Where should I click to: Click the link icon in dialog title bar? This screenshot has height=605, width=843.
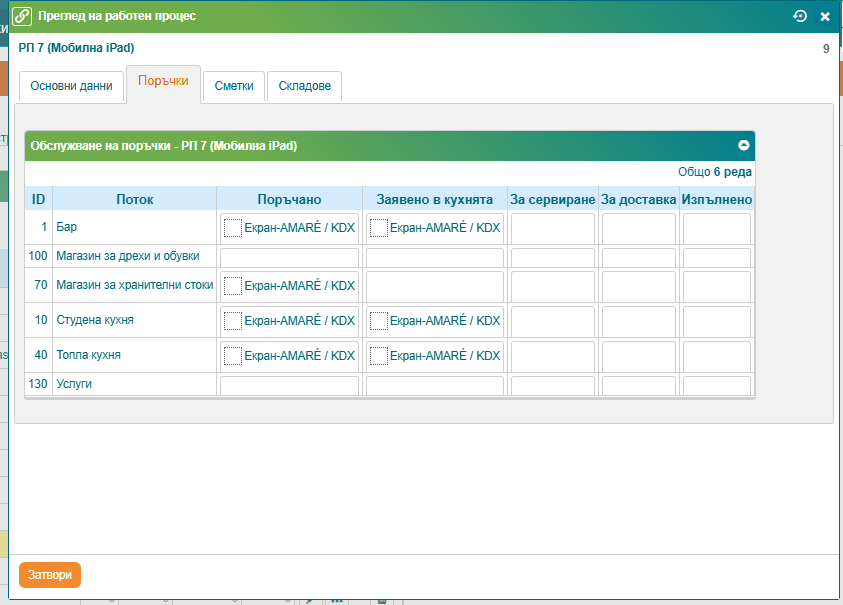(x=22, y=16)
